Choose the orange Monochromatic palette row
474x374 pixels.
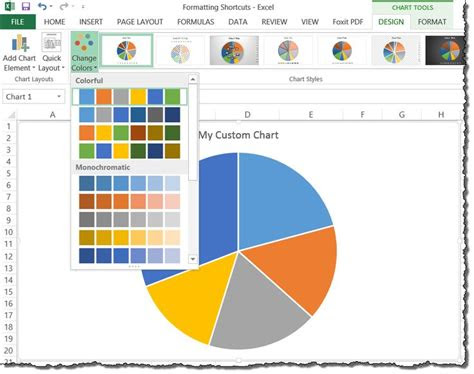[x=130, y=202]
